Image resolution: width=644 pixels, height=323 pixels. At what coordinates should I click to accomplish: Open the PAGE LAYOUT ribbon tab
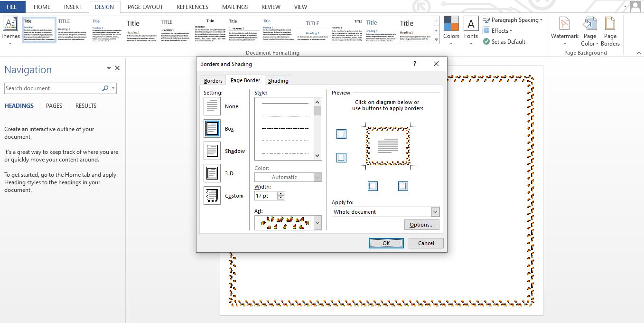point(145,7)
